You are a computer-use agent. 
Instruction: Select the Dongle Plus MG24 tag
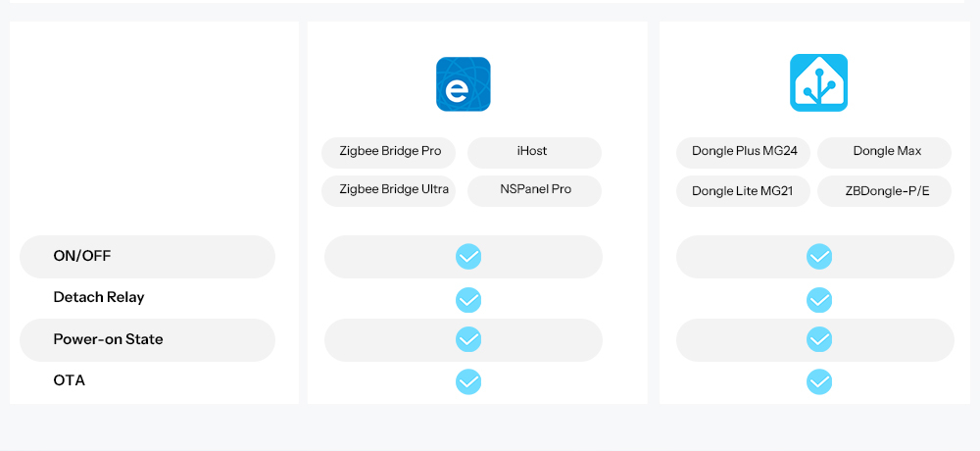(x=742, y=152)
